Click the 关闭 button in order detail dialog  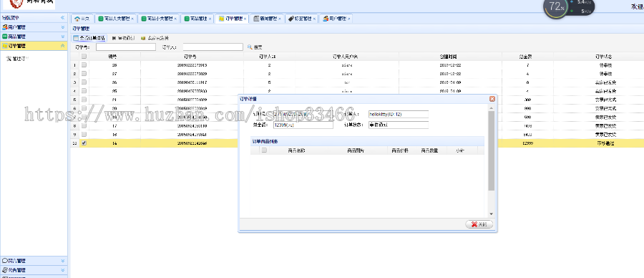pos(479,224)
